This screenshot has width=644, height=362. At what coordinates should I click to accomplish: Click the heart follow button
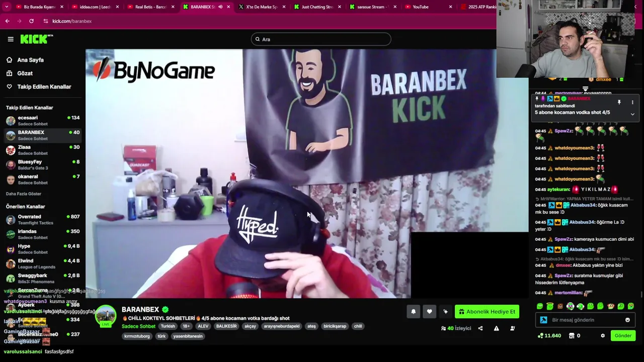(429, 312)
